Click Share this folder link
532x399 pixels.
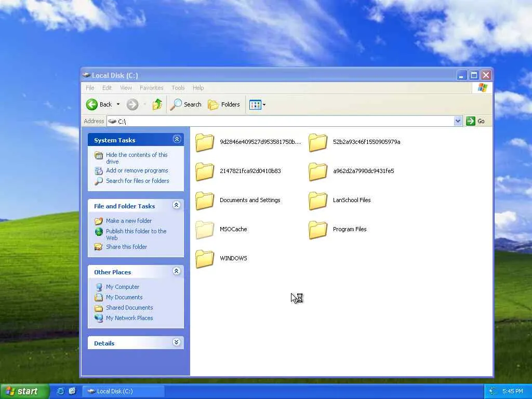[x=126, y=247]
